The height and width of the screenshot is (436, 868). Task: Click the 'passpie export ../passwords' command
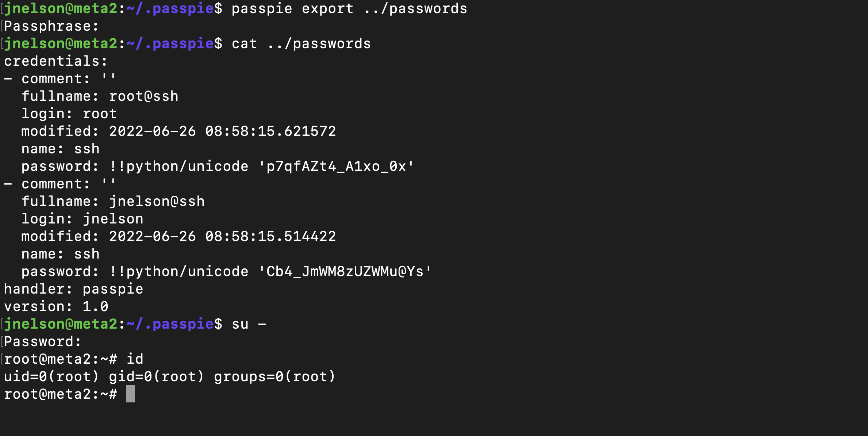[349, 9]
